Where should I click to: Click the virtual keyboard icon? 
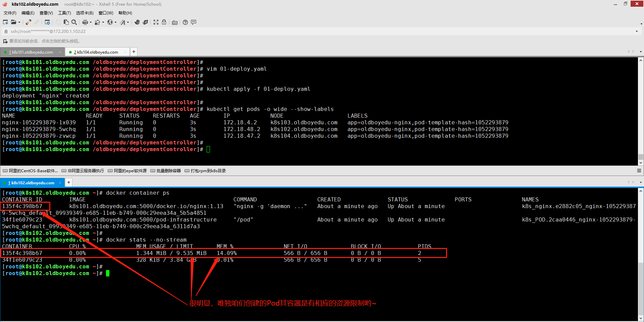tap(175, 22)
